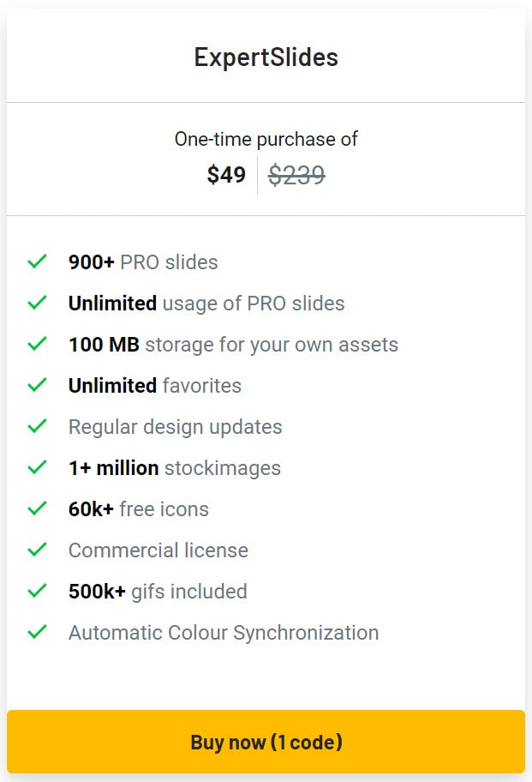Viewport: 532px width, 782px height.
Task: Click the checkmark beside 60k+ free icons
Action: (x=38, y=508)
